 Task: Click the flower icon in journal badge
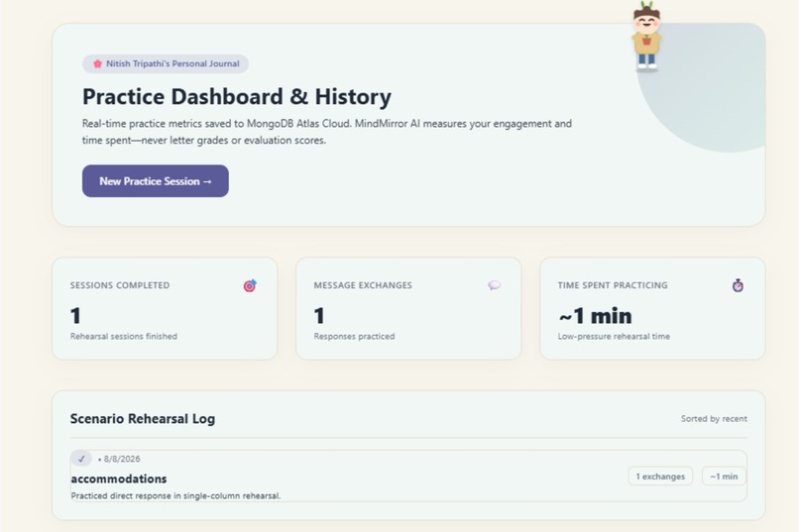click(x=97, y=64)
